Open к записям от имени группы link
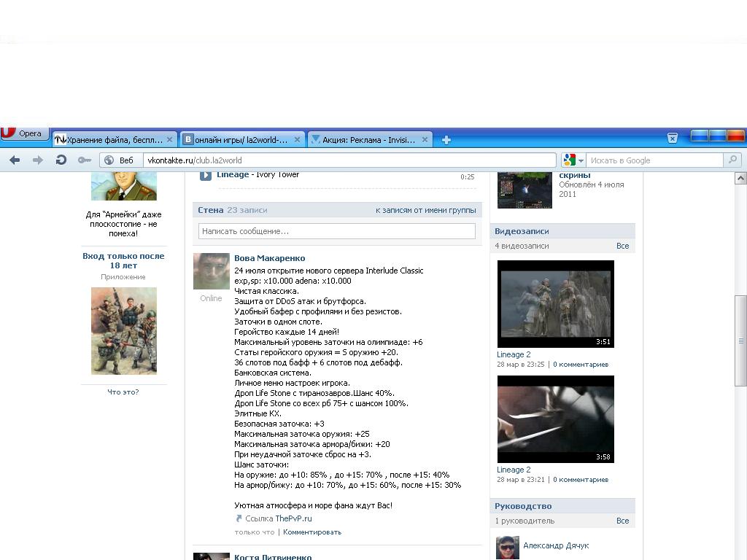Screen dimensions: 747x560 coord(425,210)
